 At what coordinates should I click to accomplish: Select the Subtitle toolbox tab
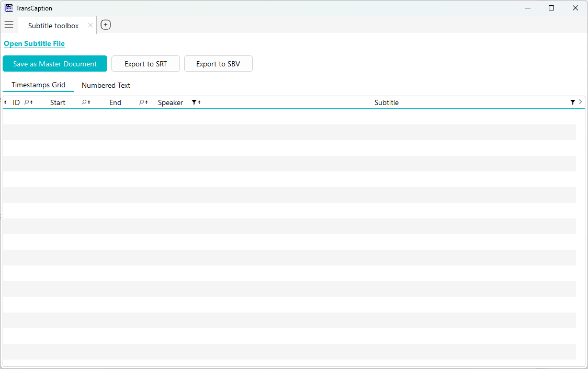[53, 26]
